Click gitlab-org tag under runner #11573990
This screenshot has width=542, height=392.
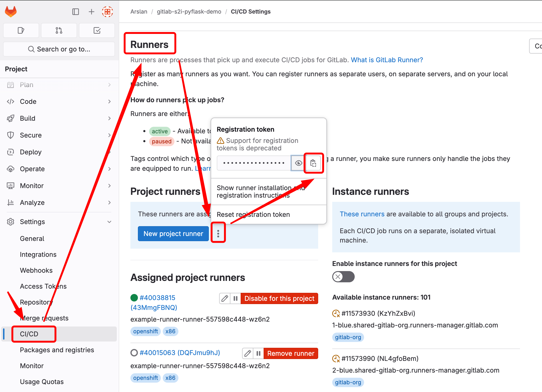tap(348, 382)
